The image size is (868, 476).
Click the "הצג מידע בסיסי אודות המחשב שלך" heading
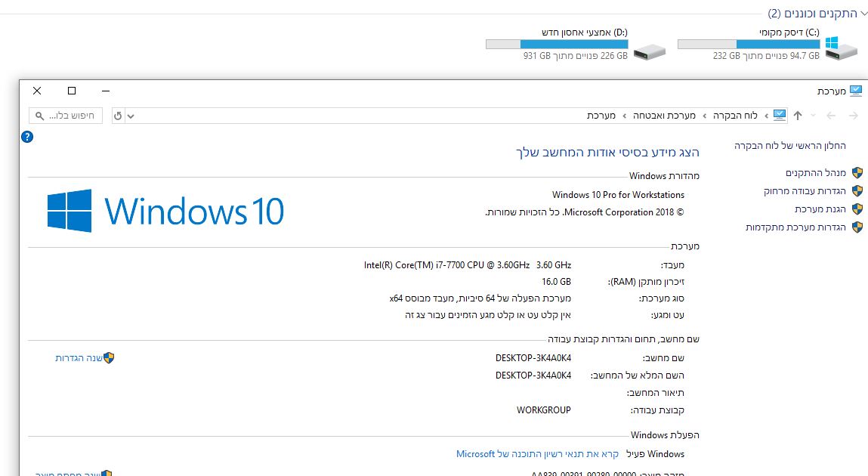pyautogui.click(x=607, y=152)
